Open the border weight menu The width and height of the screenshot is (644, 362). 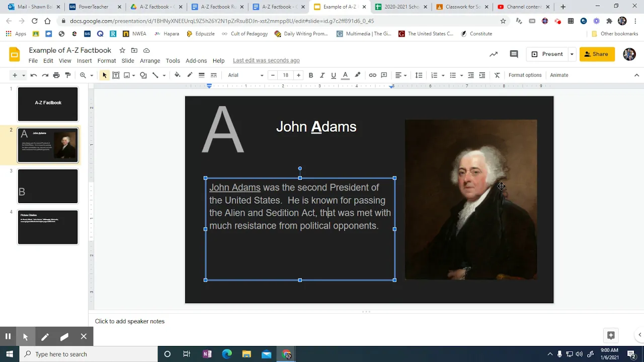[x=201, y=75]
